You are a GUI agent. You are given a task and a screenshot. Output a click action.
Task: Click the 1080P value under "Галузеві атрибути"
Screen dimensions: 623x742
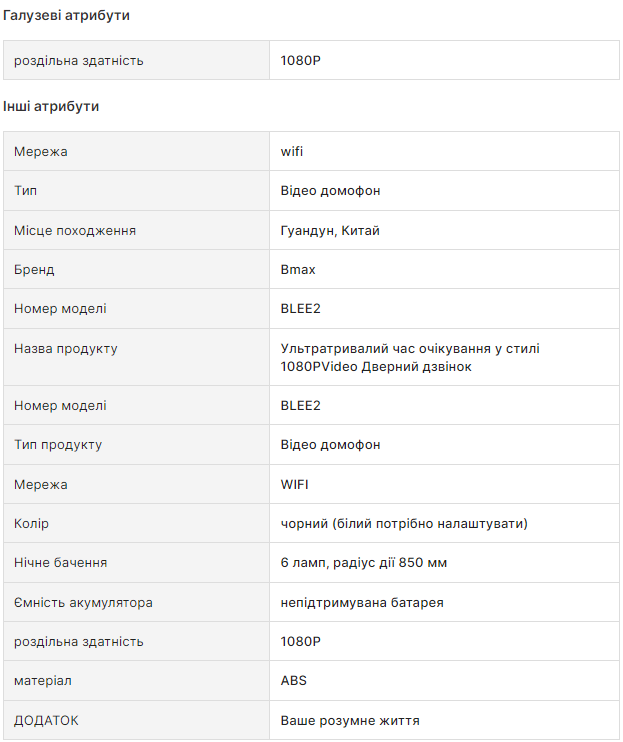tap(301, 60)
